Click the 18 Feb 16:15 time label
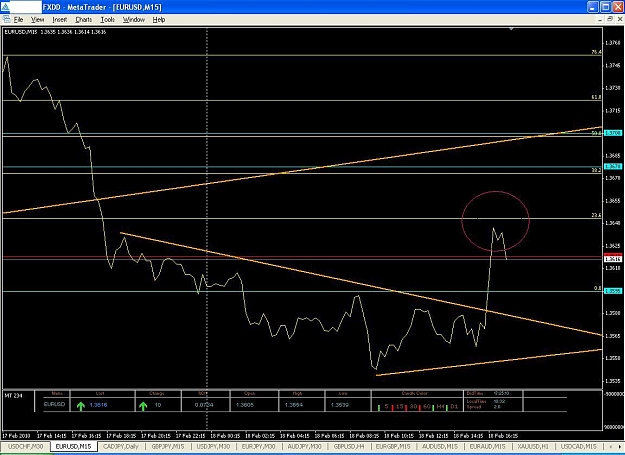The image size is (625, 455). tap(503, 435)
